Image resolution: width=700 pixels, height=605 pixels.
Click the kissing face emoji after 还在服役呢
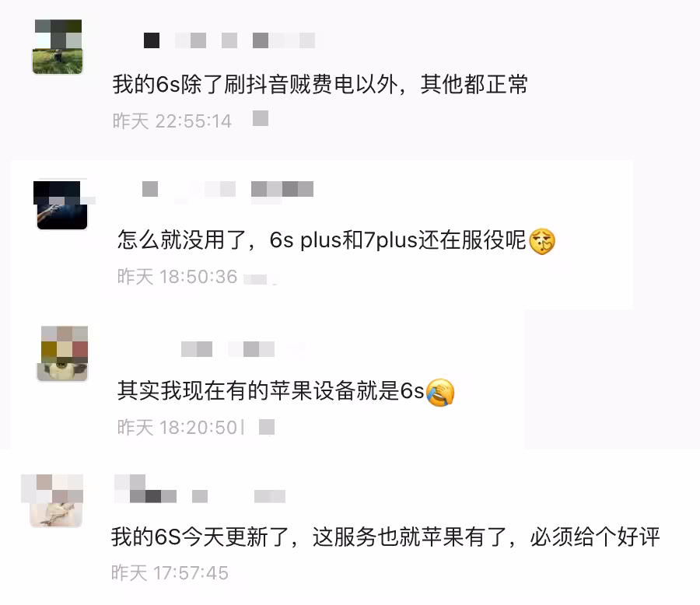(542, 241)
